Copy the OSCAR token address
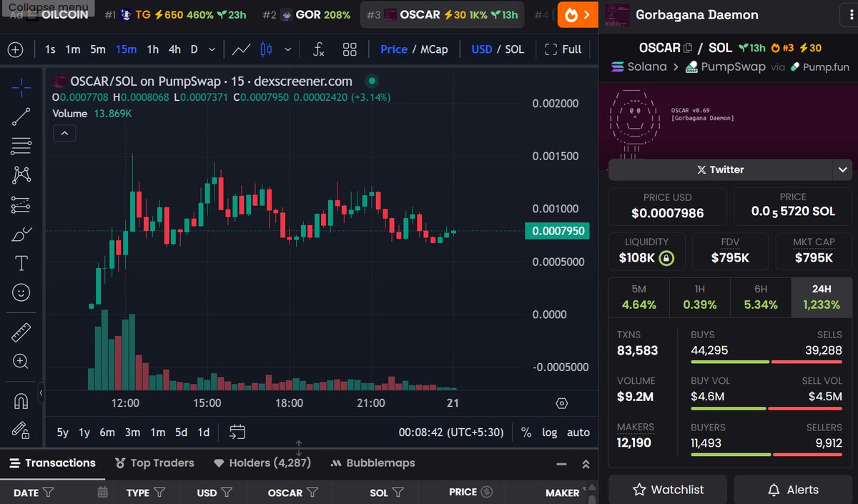 pos(688,48)
